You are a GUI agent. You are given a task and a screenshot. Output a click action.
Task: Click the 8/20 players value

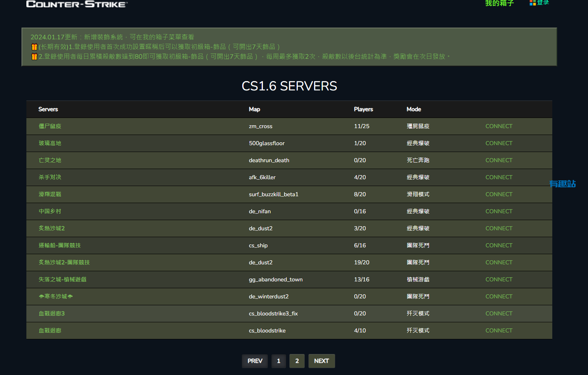360,194
